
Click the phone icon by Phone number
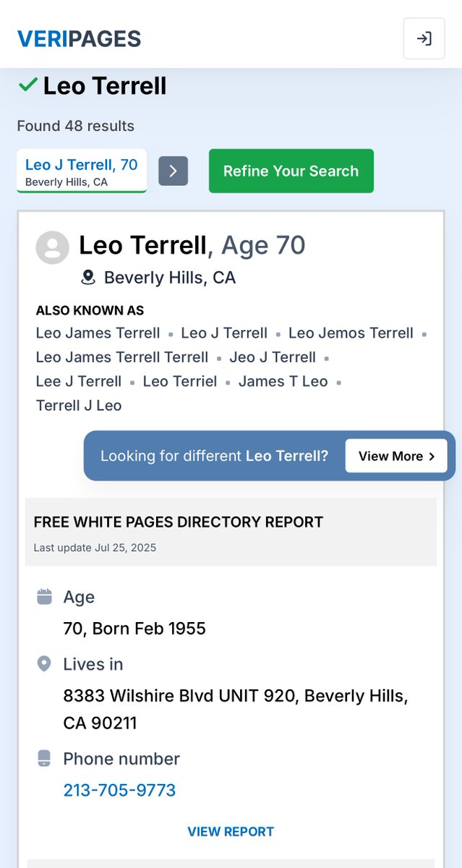coord(44,759)
